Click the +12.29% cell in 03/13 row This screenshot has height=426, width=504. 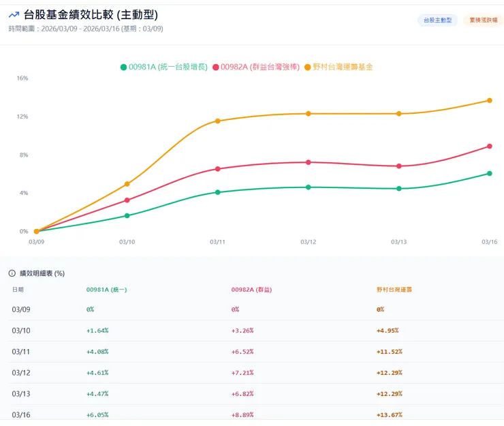pyautogui.click(x=390, y=394)
